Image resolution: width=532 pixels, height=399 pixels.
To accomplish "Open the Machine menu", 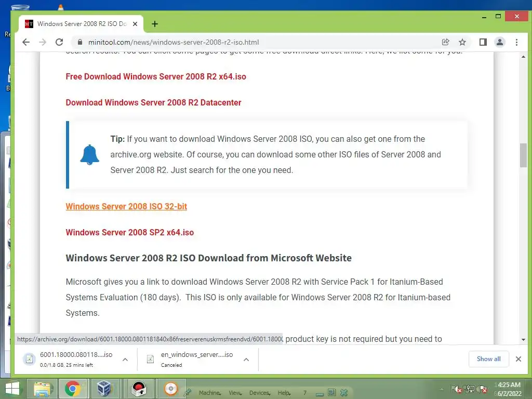I will coord(210,393).
